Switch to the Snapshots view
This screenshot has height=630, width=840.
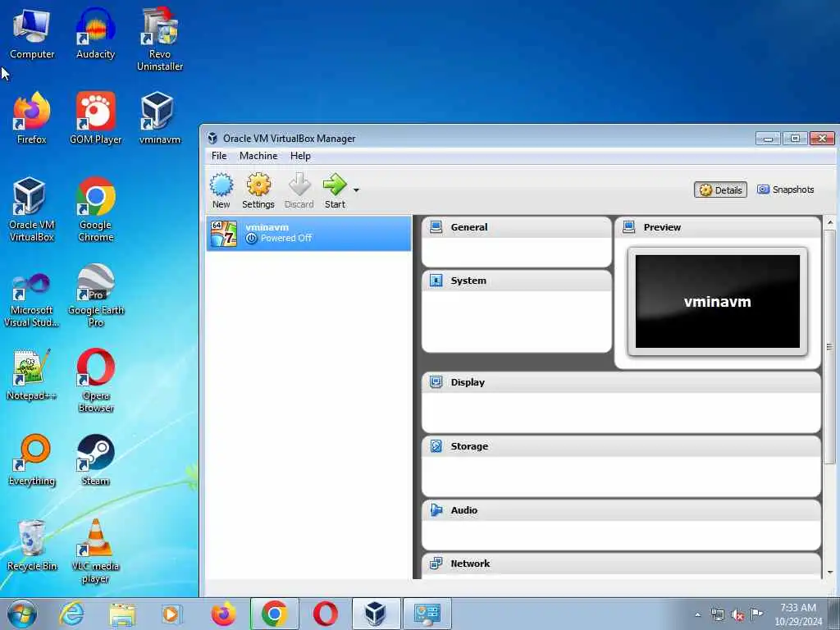point(785,189)
